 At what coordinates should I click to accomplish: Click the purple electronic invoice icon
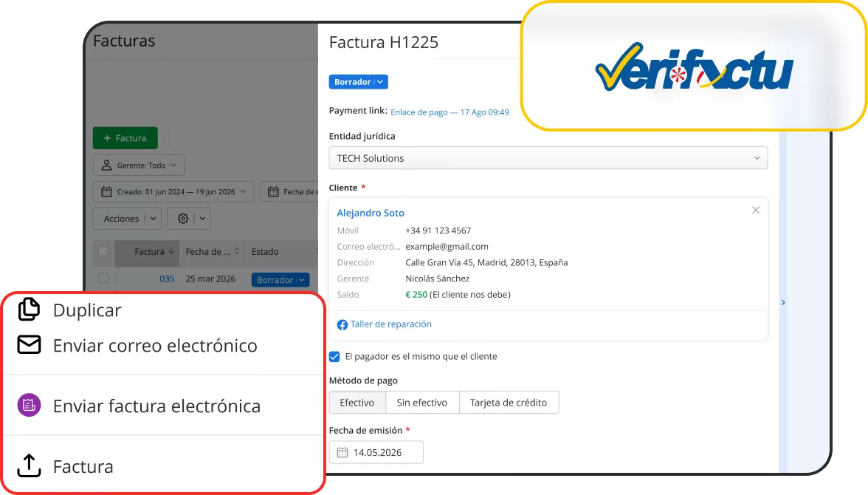coord(29,405)
